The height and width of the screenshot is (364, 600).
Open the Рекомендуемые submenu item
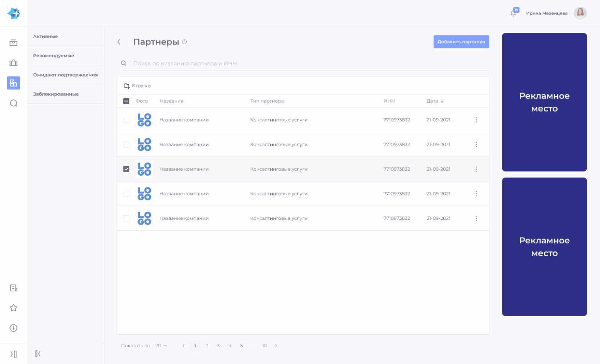pyautogui.click(x=65, y=55)
